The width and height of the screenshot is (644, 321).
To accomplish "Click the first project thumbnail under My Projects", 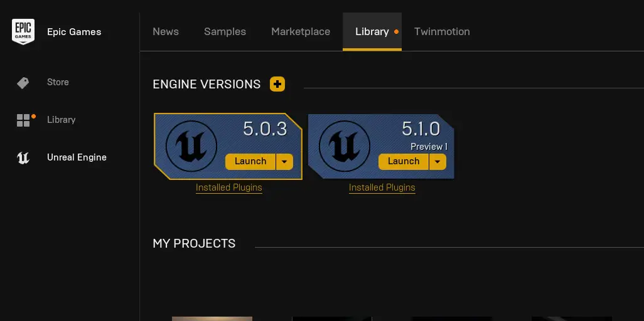I will point(212,318).
